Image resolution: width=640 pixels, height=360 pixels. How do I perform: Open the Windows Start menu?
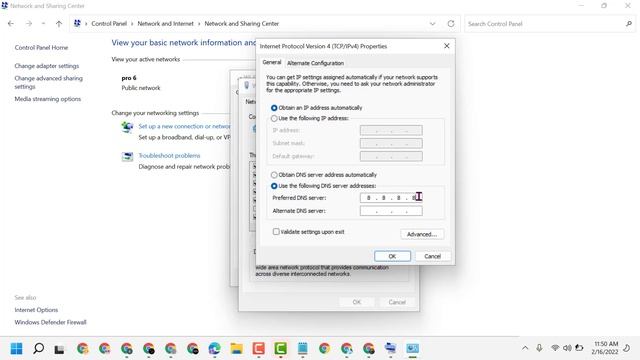click(x=16, y=349)
